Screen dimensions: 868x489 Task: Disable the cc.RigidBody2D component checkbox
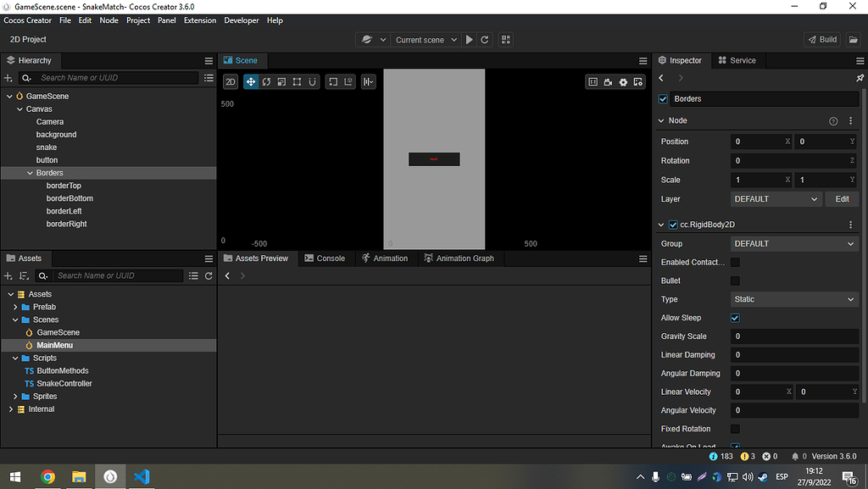(673, 225)
